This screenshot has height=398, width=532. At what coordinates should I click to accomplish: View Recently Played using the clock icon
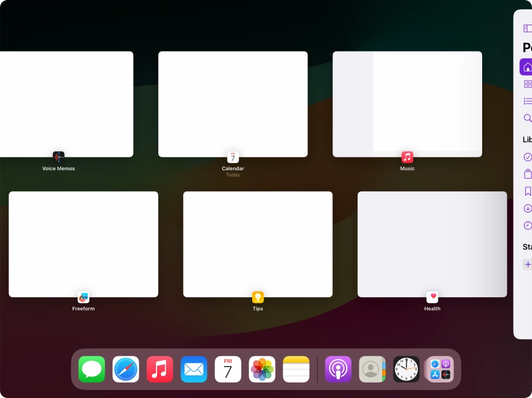pos(527,225)
